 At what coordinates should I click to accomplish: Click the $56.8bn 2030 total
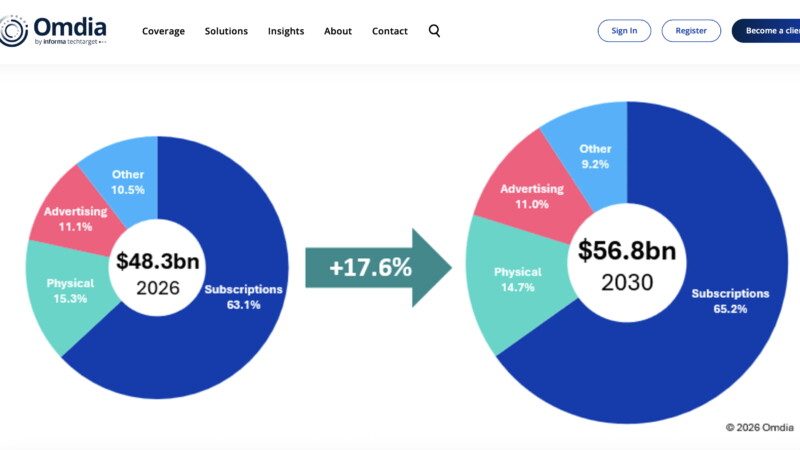click(627, 264)
